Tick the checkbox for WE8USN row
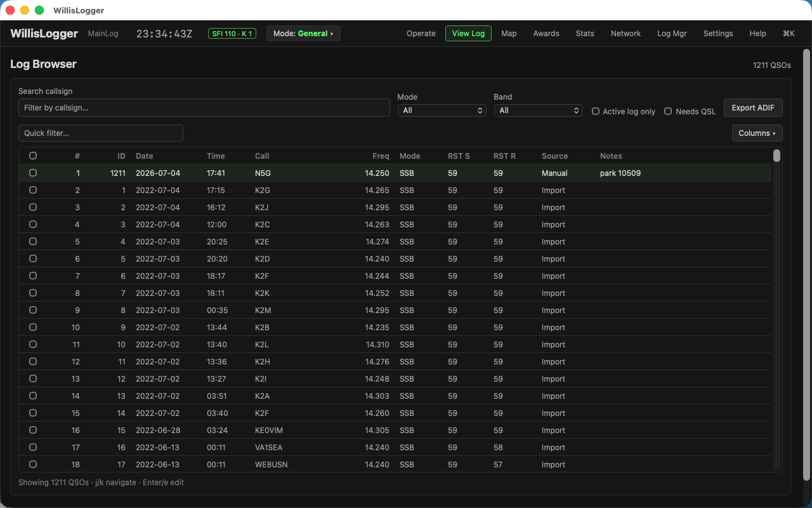Image resolution: width=812 pixels, height=508 pixels. coord(33,464)
